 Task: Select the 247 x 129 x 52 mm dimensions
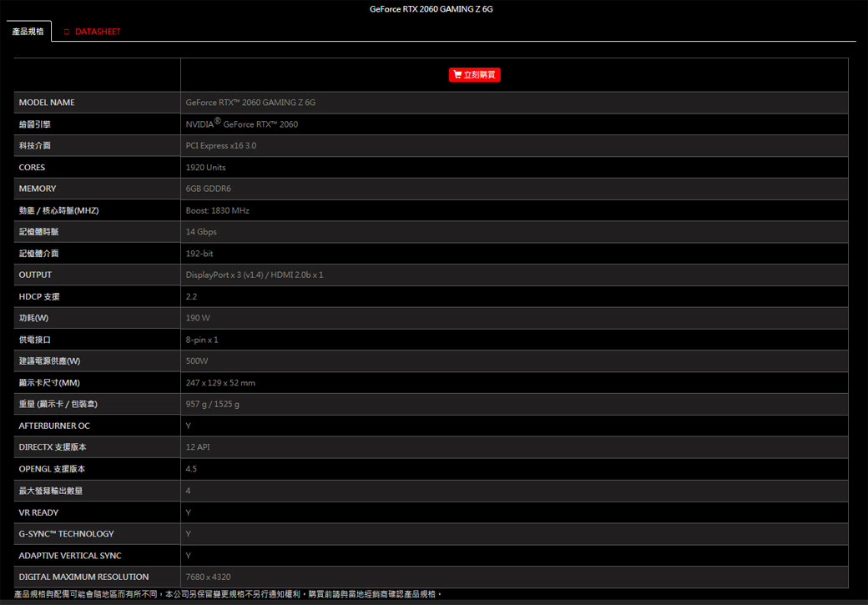pyautogui.click(x=220, y=383)
